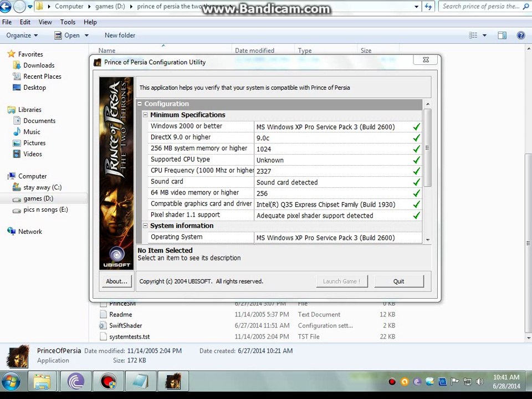Open Windows Explorer from the taskbar
Image resolution: width=532 pixels, height=399 pixels.
tap(42, 381)
